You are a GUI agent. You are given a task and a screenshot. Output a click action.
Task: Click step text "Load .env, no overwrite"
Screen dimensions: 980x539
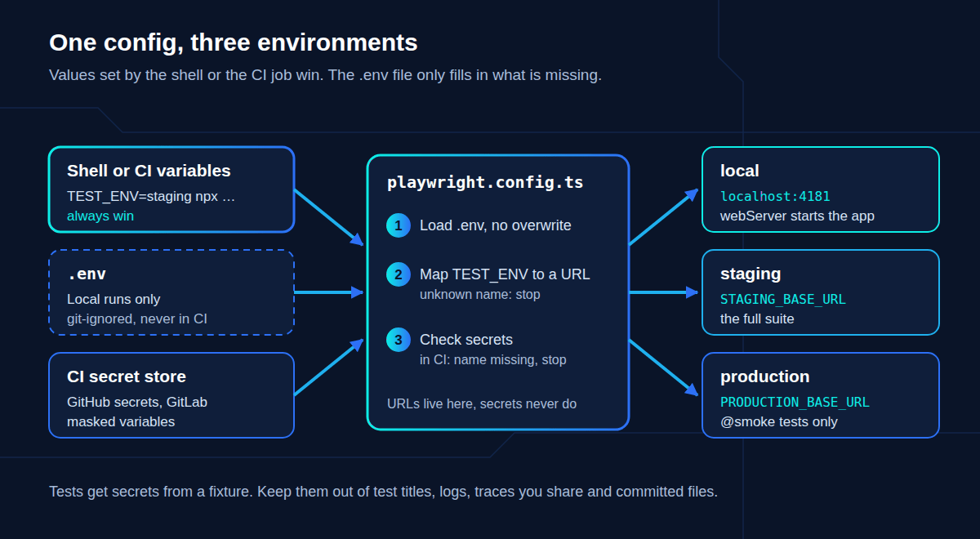[x=496, y=225]
